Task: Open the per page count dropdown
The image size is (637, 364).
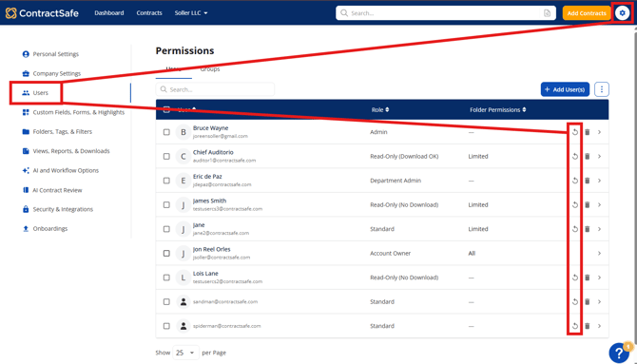Action: coord(185,353)
